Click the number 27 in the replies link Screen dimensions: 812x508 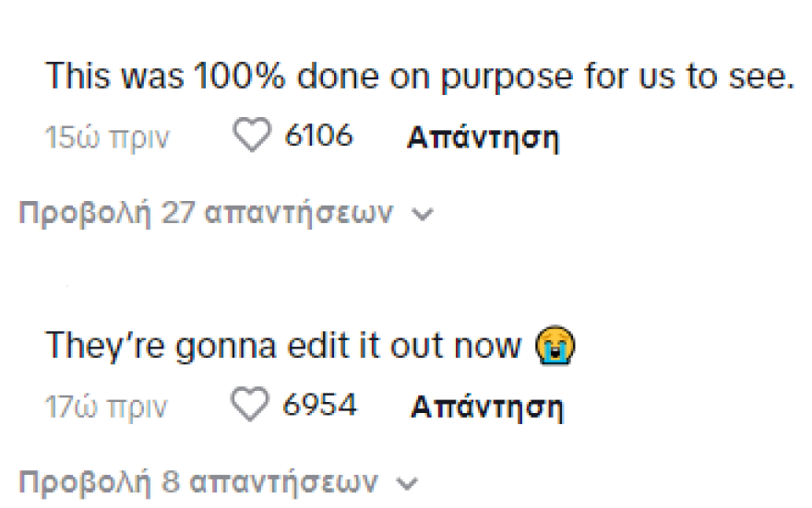coord(178,213)
